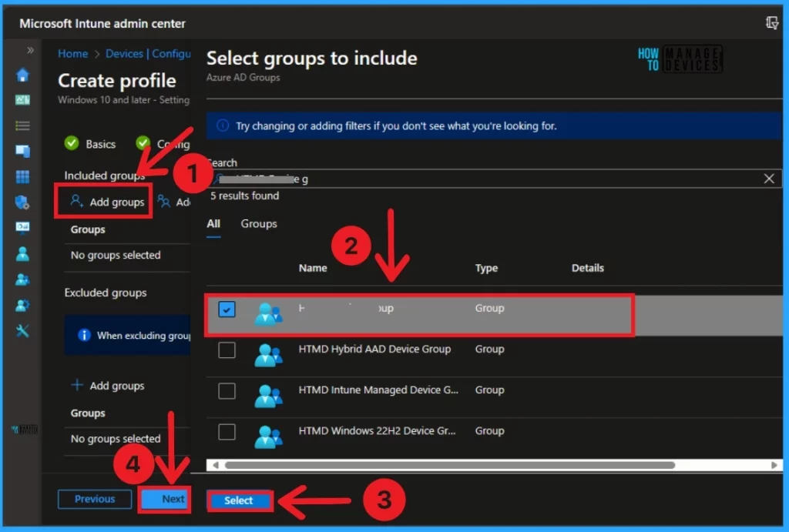Image resolution: width=789 pixels, height=532 pixels.
Task: Open Devices icon in left sidebar
Action: pyautogui.click(x=22, y=151)
